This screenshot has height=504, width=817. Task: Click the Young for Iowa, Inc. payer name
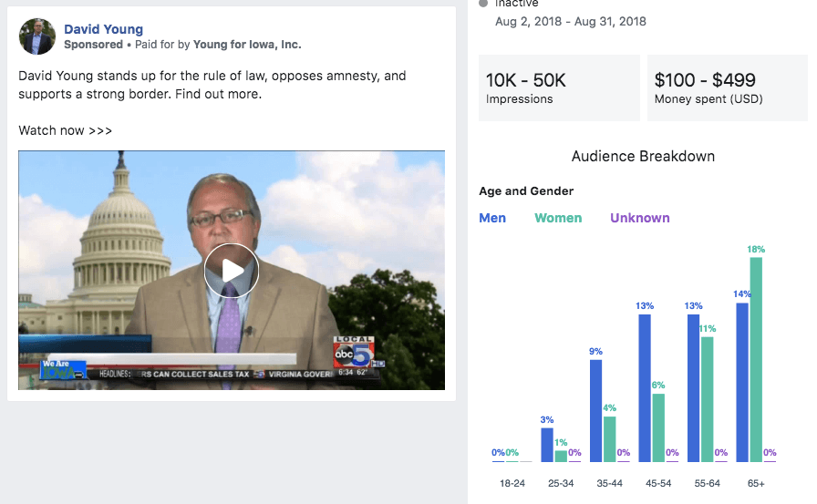tap(247, 45)
